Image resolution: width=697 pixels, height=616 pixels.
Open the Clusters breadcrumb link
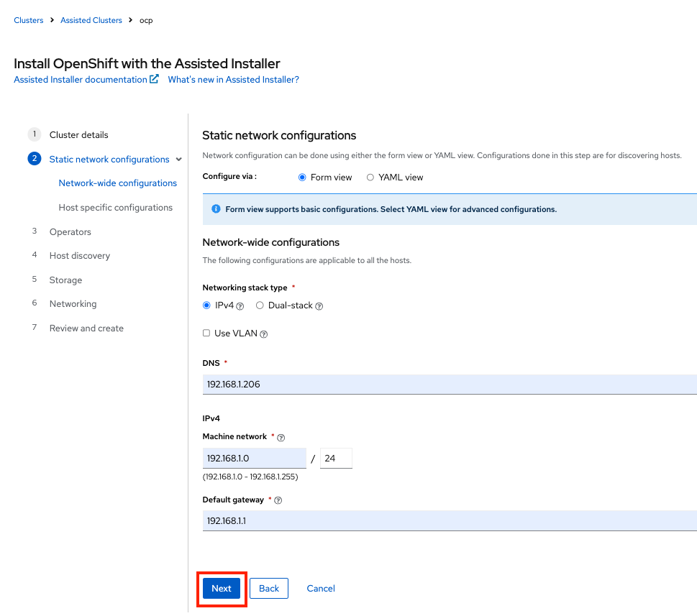(28, 20)
